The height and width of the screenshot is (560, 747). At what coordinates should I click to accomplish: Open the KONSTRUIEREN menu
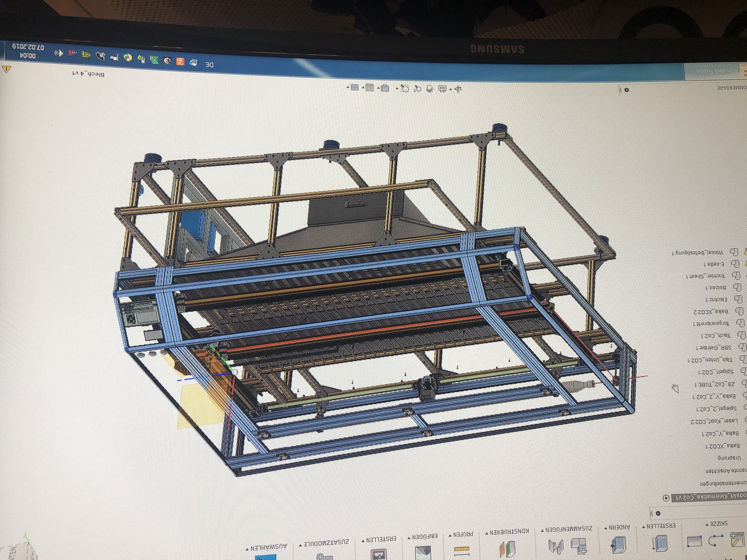tap(507, 532)
